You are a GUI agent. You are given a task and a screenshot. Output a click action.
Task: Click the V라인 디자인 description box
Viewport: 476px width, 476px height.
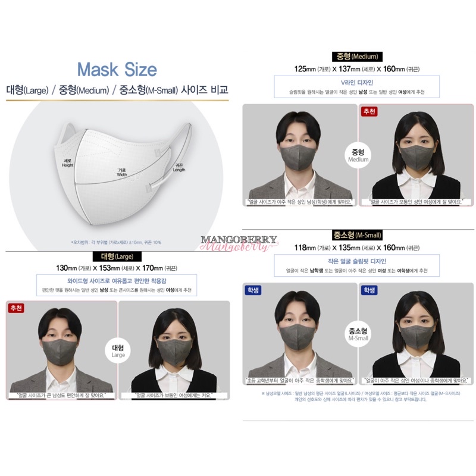(356, 87)
